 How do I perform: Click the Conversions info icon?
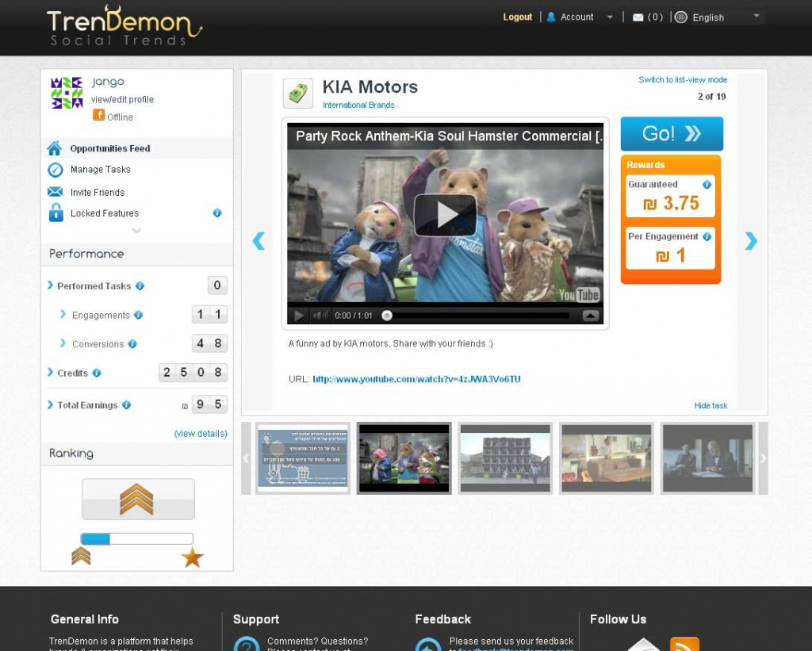132,344
